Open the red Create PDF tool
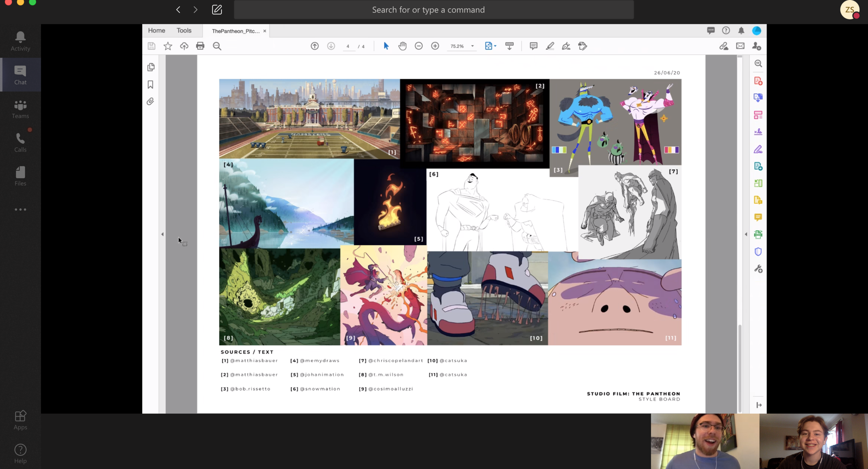Screen dimensions: 868x469 click(758, 81)
